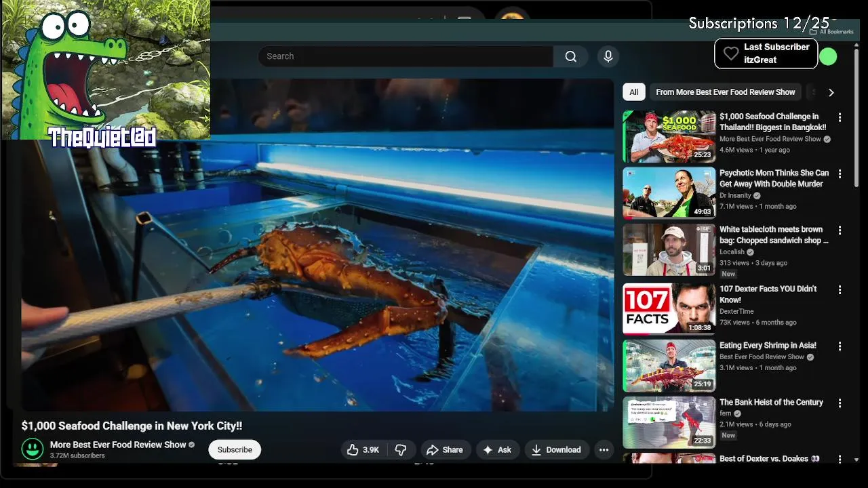Image resolution: width=868 pixels, height=488 pixels.
Task: Click the heart icon in Last Subscriber box
Action: point(730,54)
